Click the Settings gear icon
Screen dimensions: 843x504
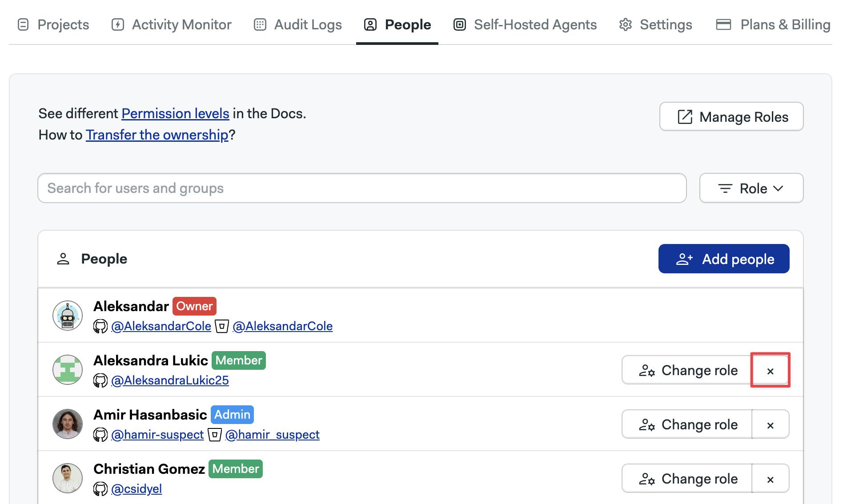626,24
